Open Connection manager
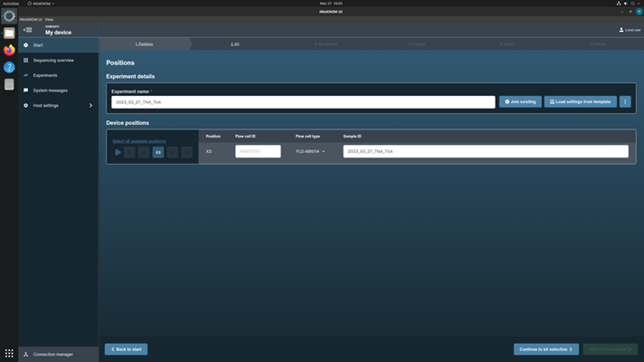The width and height of the screenshot is (644, 362). pyautogui.click(x=52, y=354)
